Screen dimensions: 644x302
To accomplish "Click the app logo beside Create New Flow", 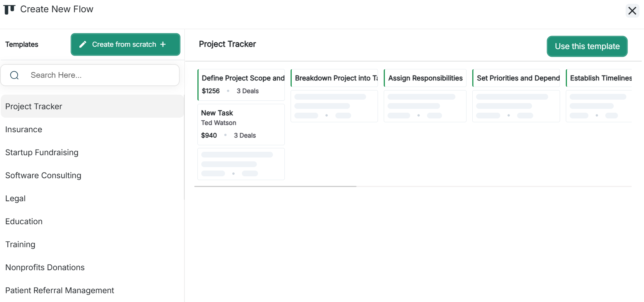I will pos(9,10).
